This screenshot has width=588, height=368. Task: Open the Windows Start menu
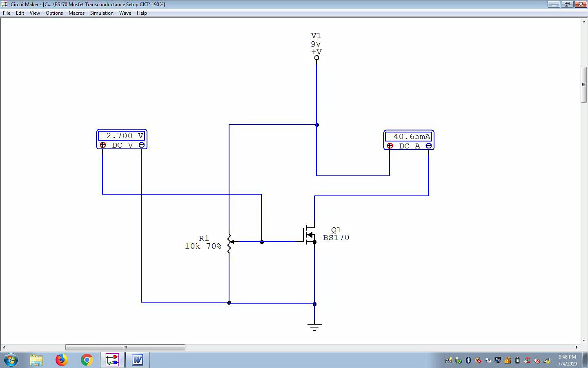11,360
